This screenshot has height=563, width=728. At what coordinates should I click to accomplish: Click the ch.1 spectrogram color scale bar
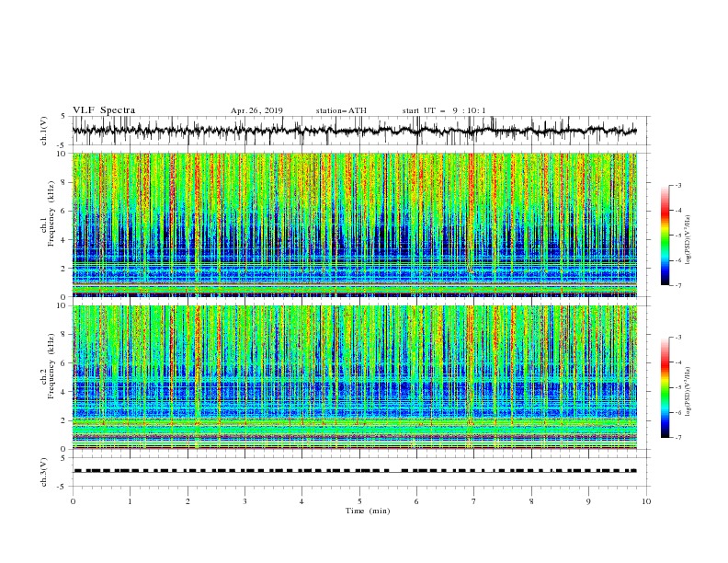(x=665, y=236)
